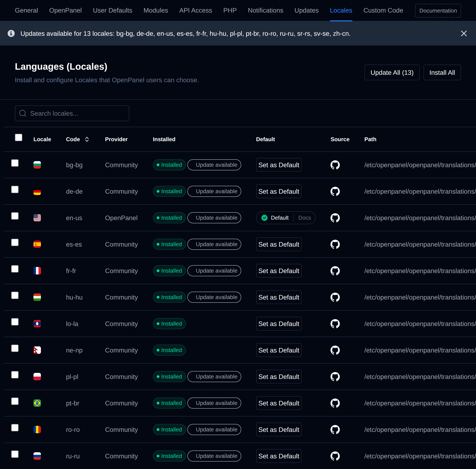Click Update available for pt-br
The image size is (476, 469).
214,403
